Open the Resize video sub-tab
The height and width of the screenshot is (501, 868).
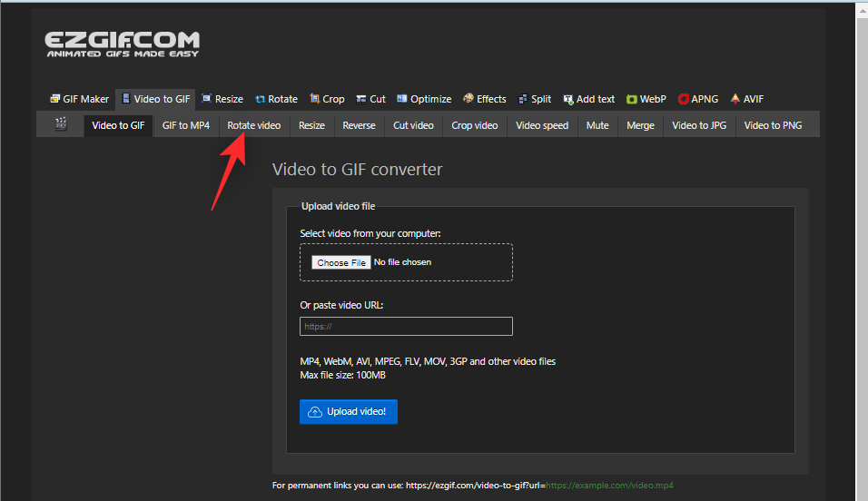click(x=311, y=125)
